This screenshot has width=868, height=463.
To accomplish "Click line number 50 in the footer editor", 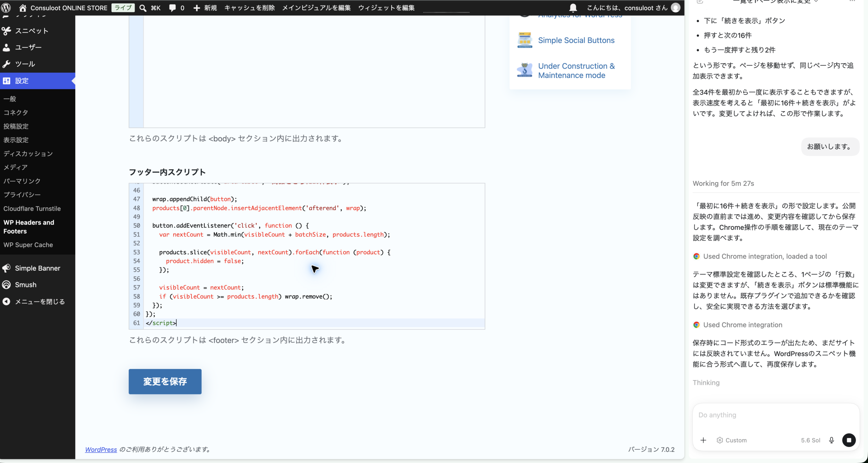I will click(137, 226).
